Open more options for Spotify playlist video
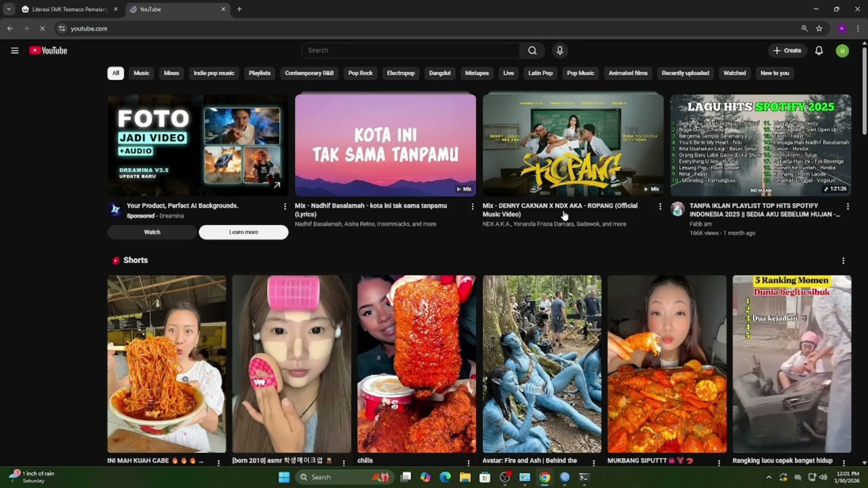 pos(848,206)
